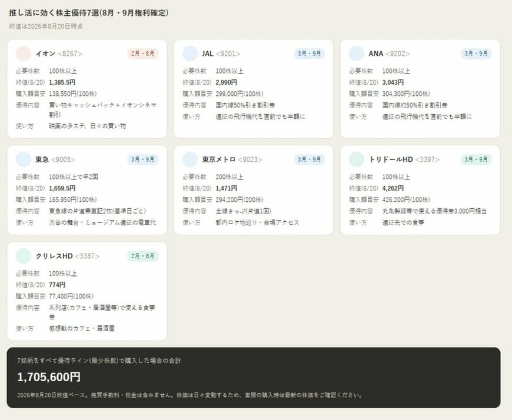Click the 東急 company name
The width and height of the screenshot is (512, 420).
[x=42, y=159]
